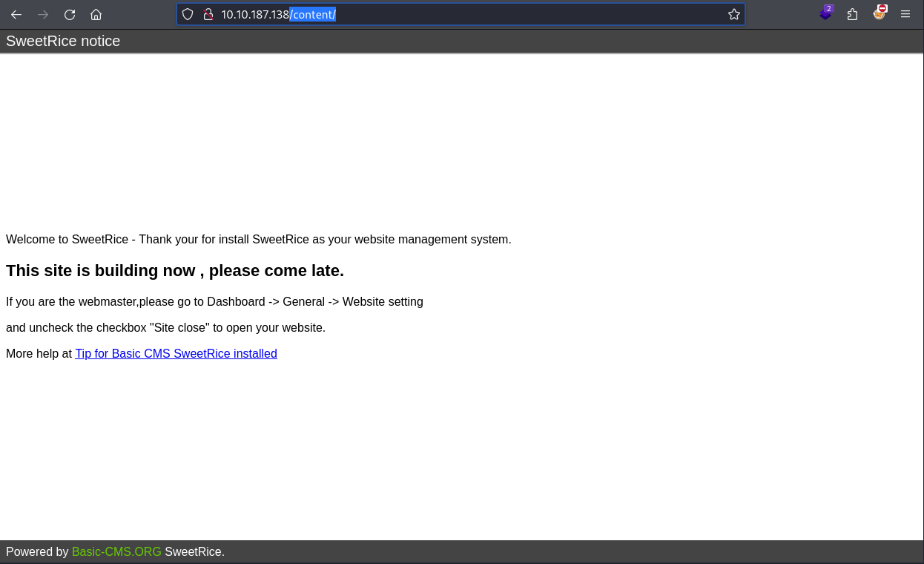
Task: Click the 'Powered by' footer text
Action: [x=37, y=552]
